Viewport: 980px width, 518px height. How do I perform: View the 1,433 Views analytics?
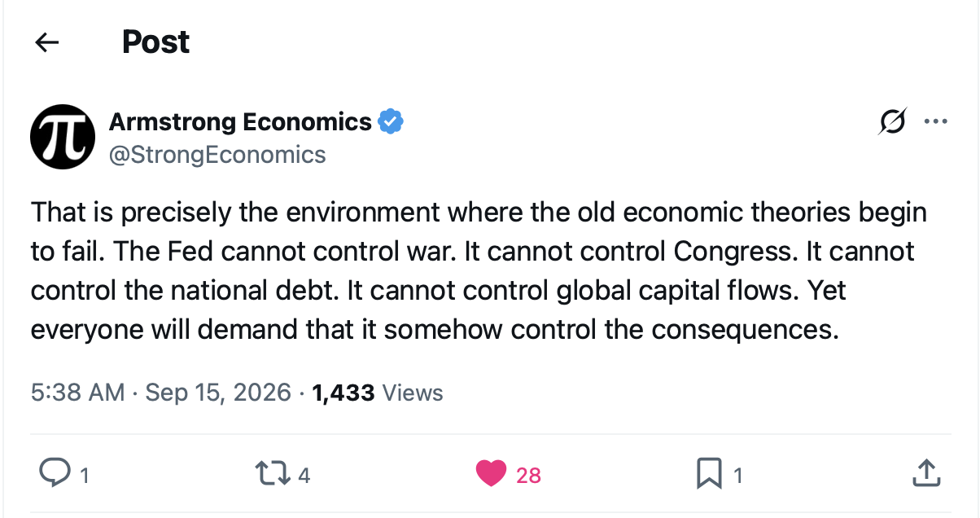pos(378,393)
